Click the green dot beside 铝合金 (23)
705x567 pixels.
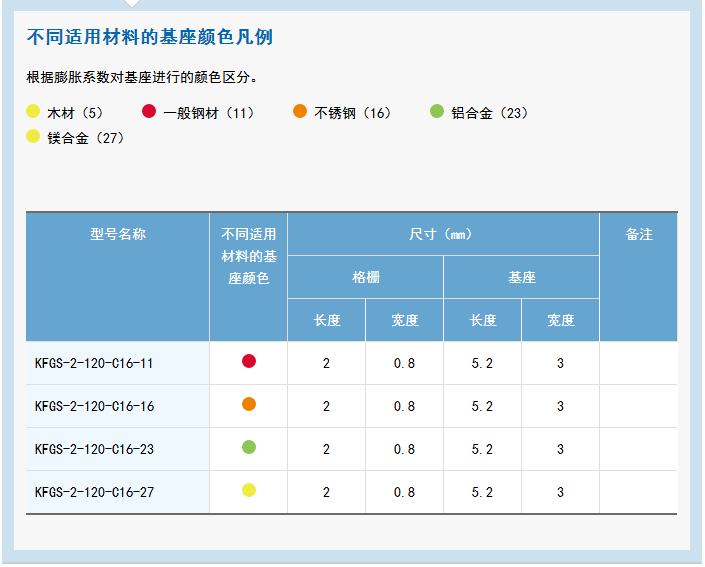[x=437, y=111]
